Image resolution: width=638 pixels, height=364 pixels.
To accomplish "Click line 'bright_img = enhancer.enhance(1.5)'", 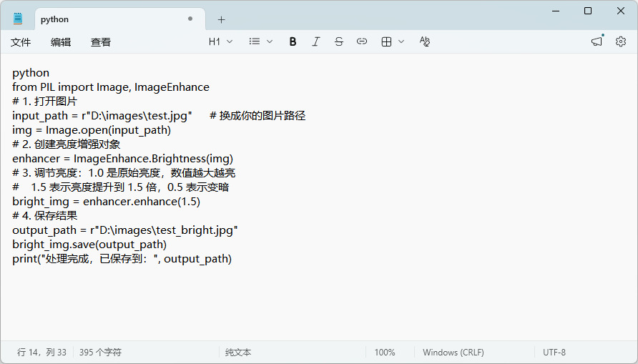I will (106, 202).
